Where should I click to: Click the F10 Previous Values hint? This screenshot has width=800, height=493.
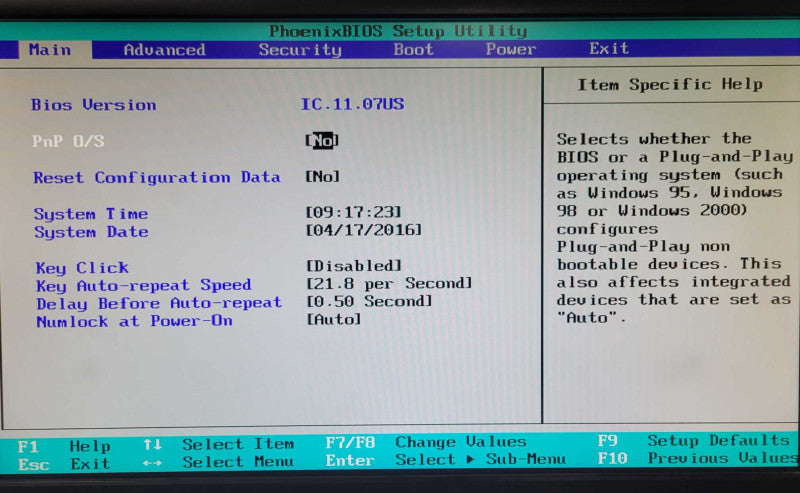coord(697,458)
